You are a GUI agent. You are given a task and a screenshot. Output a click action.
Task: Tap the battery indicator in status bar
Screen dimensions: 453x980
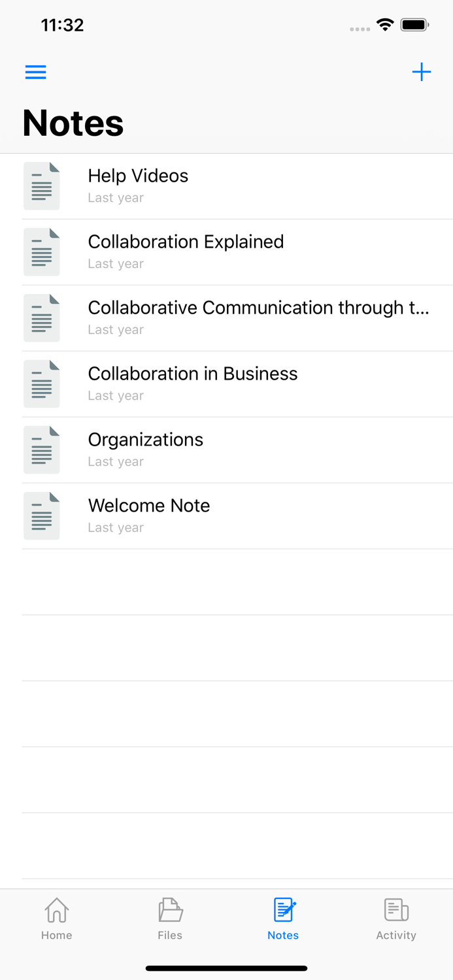click(414, 25)
